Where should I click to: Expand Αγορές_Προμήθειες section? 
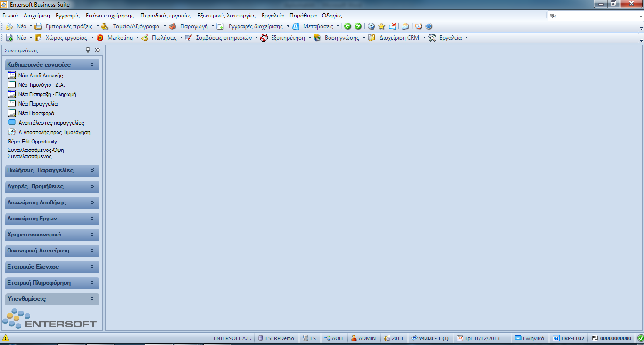pyautogui.click(x=92, y=186)
